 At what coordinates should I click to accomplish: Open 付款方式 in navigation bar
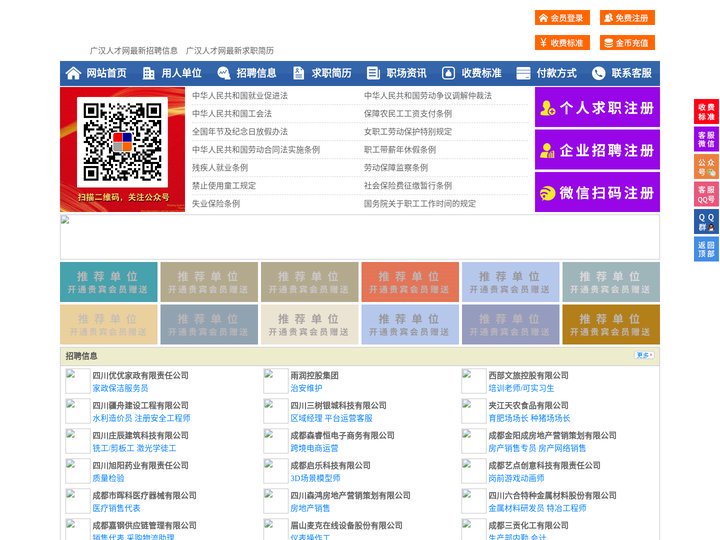coord(557,73)
